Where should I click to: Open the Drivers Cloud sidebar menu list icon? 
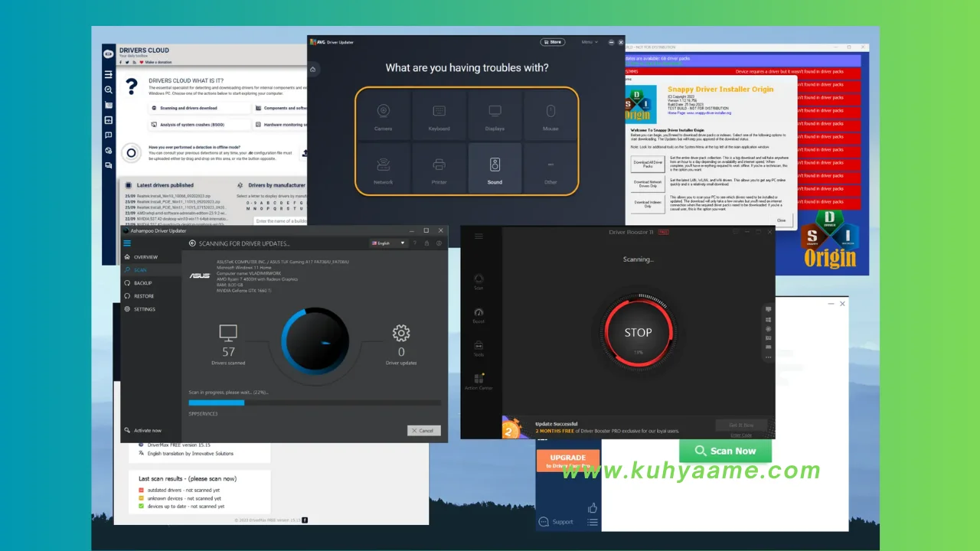[x=109, y=74]
